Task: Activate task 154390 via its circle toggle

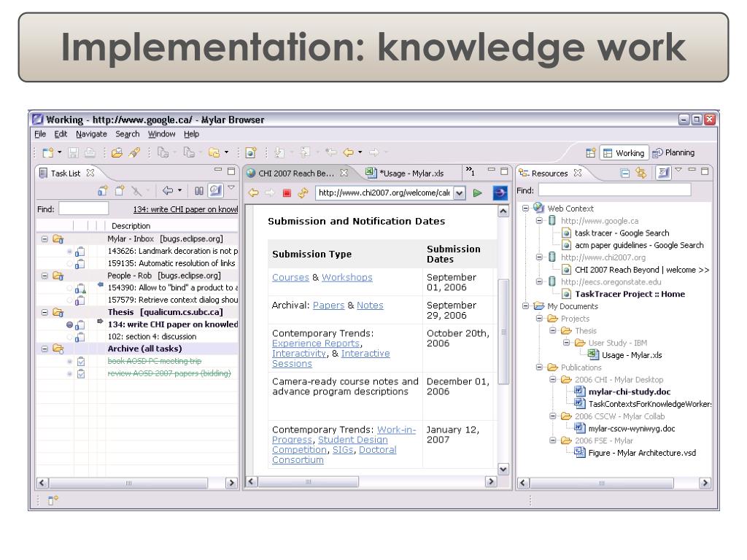Action: [69, 287]
